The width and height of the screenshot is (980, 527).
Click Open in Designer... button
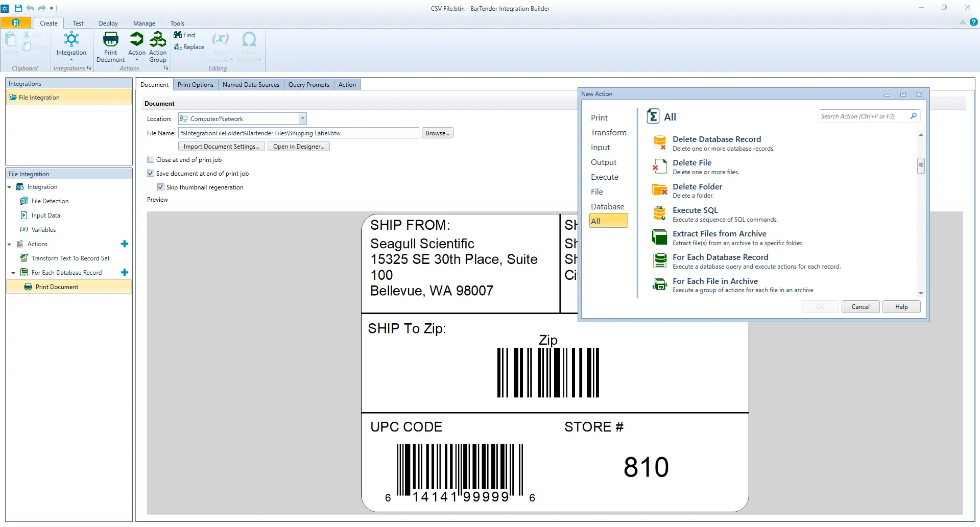[x=299, y=147]
